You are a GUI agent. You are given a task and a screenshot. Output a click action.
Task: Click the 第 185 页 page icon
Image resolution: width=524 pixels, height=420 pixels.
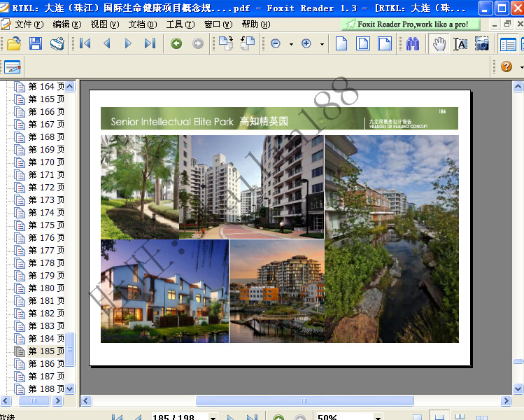pos(20,351)
